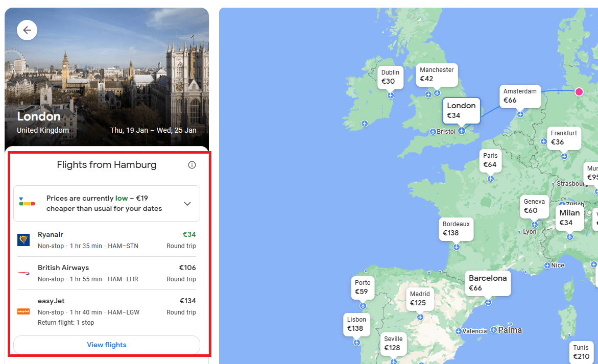The width and height of the screenshot is (598, 364).
Task: Click the Ryanair airline logo
Action: (23, 240)
